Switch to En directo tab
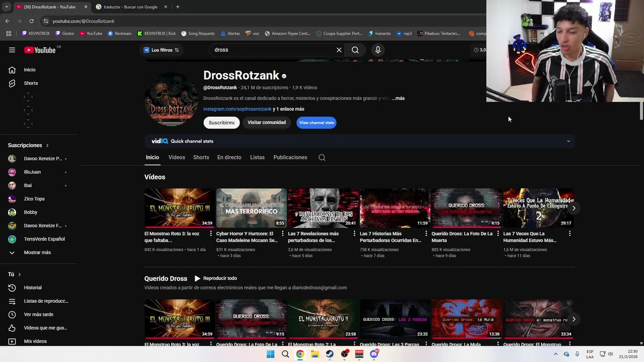644x362 pixels. [229, 157]
